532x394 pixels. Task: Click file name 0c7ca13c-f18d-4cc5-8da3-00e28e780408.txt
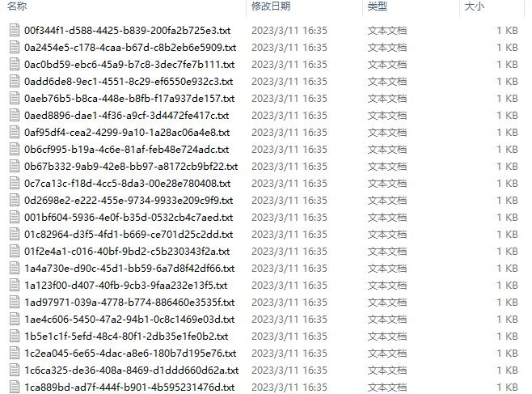[127, 184]
